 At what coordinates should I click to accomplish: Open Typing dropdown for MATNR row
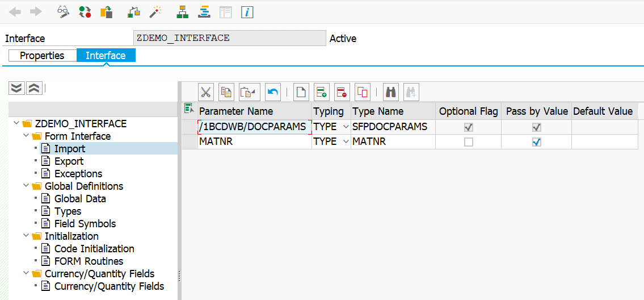346,142
